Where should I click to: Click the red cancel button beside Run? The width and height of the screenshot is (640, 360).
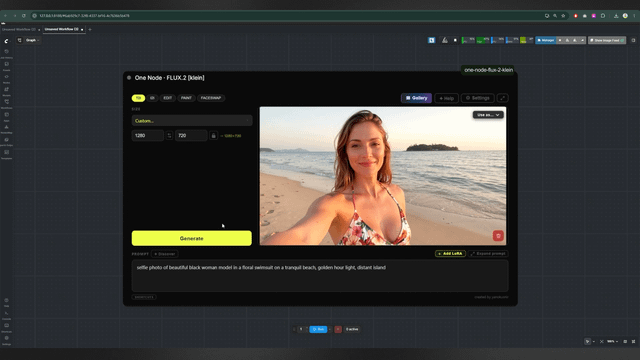(338, 329)
